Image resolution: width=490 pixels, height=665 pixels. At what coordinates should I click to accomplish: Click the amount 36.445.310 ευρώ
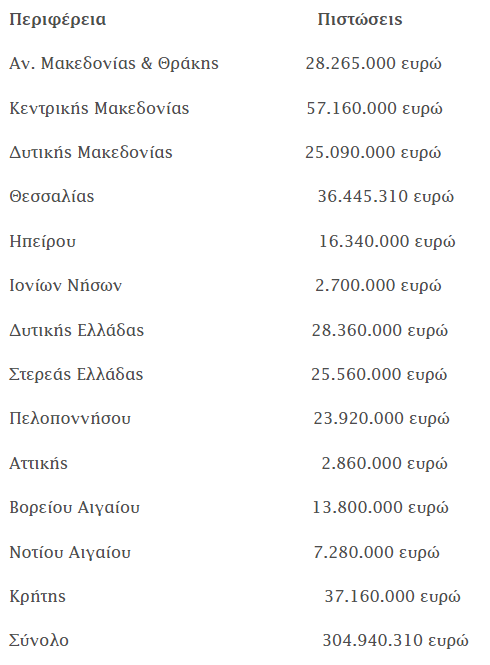pyautogui.click(x=386, y=197)
